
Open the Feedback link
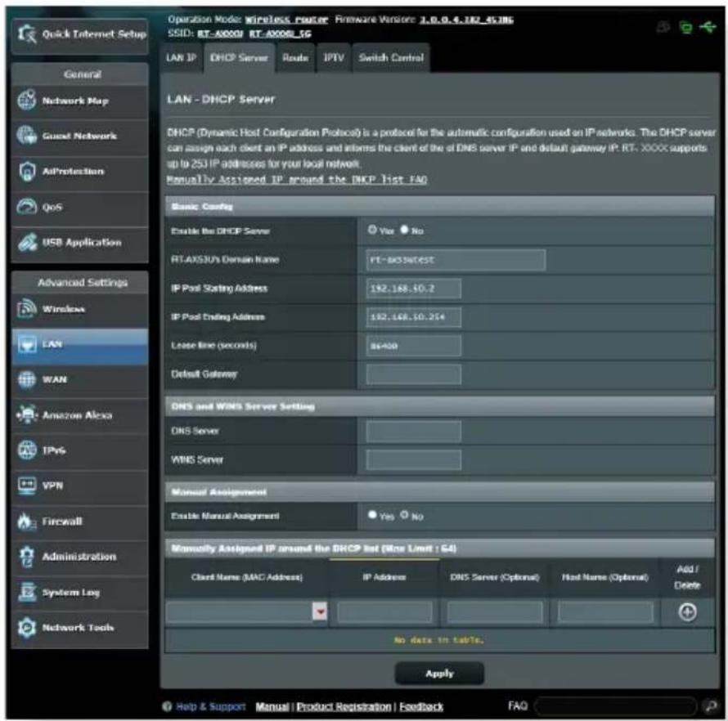[x=421, y=706]
